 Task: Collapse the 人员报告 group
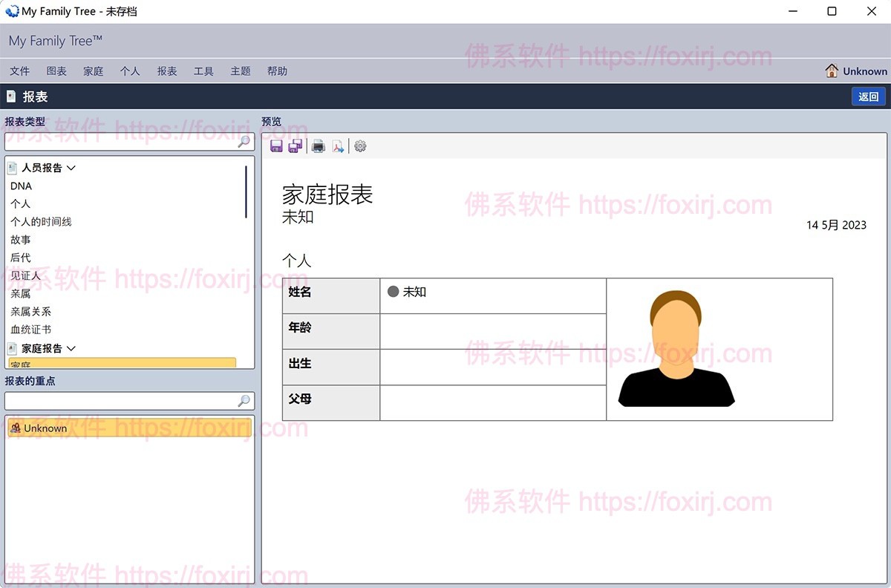(71, 168)
